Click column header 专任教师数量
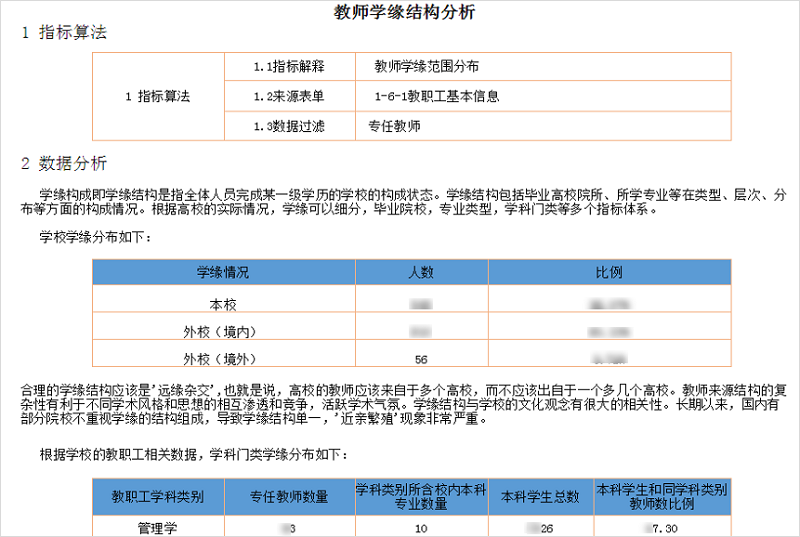Viewport: 800px width, 537px height. click(x=289, y=497)
